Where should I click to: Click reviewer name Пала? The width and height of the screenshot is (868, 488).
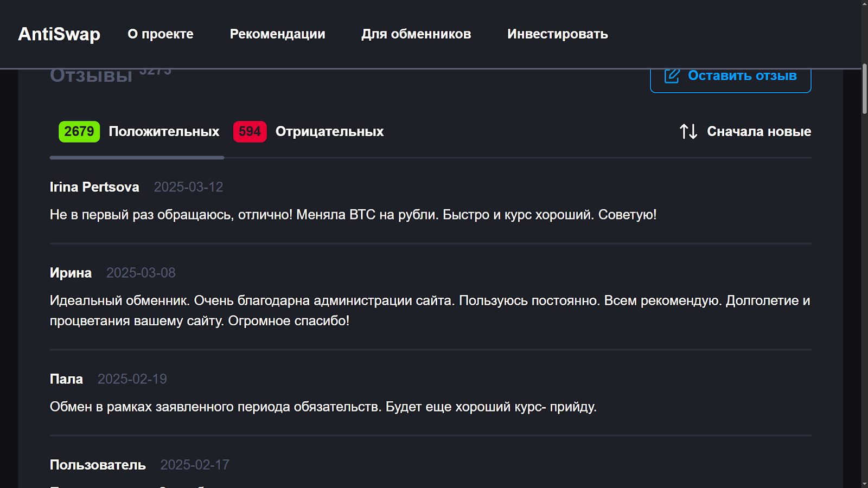click(x=66, y=379)
